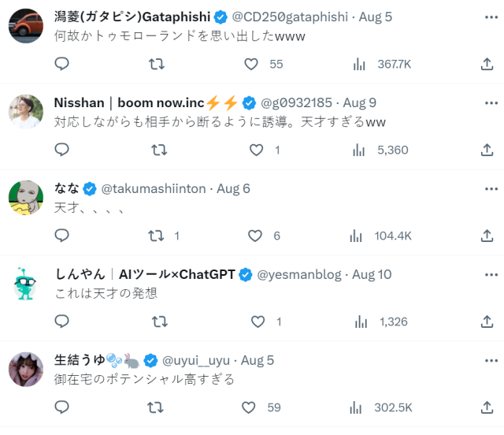Expand more options on 生結うゆ's tweet
This screenshot has height=435, width=504.
coord(491,360)
